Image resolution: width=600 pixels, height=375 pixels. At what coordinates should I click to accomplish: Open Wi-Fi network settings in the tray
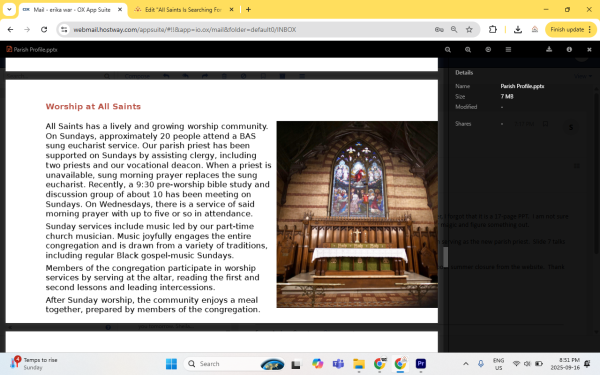pyautogui.click(x=516, y=364)
